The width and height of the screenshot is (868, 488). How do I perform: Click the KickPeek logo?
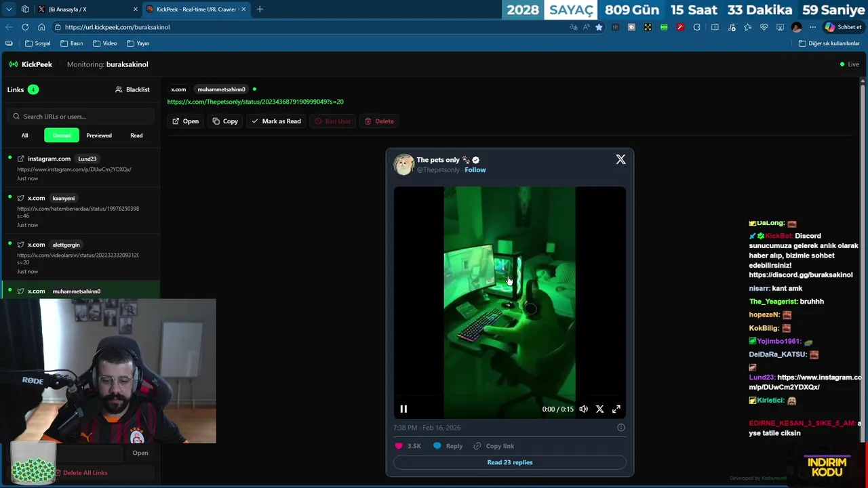31,64
